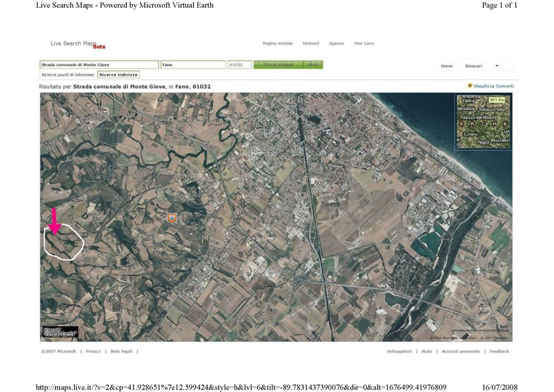Click the Web search button
This screenshot has height=392, width=554.
click(x=313, y=65)
